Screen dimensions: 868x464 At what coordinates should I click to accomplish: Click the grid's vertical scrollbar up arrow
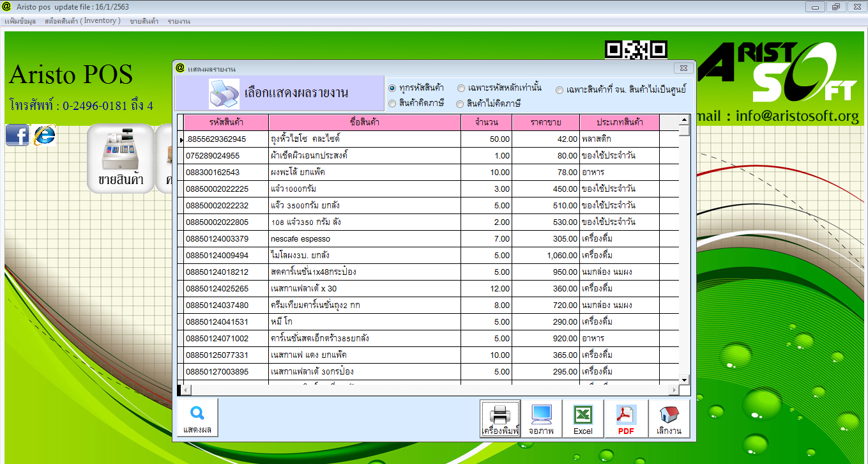(x=684, y=120)
